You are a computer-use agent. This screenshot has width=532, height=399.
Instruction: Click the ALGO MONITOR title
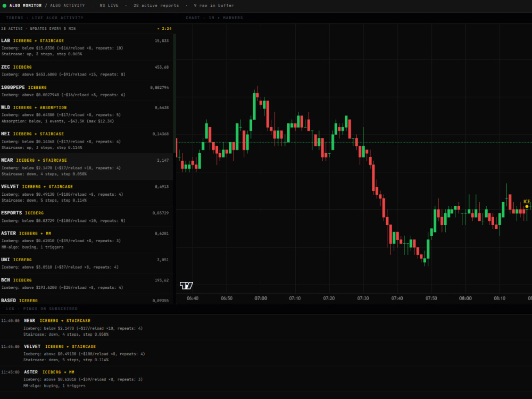pos(26,5)
